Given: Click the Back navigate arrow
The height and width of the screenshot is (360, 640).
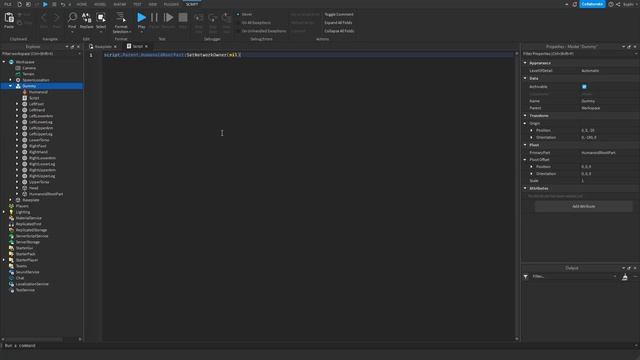Looking at the screenshot, I should (x=44, y=18).
